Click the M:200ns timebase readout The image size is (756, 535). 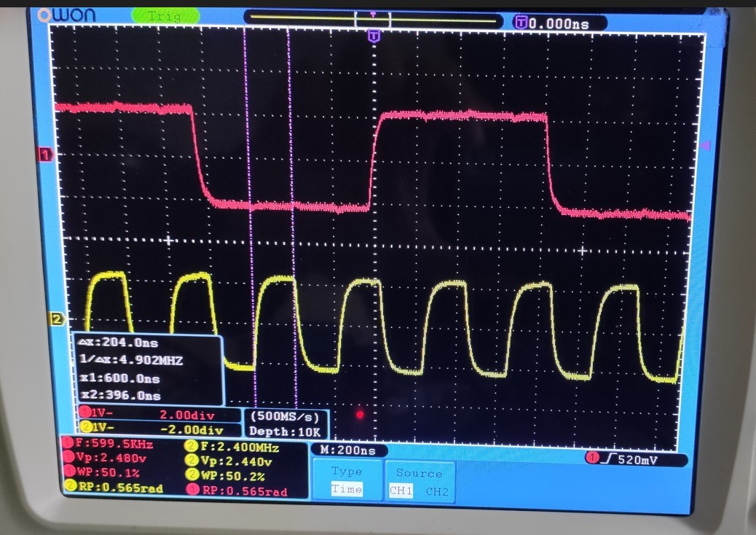coord(348,450)
